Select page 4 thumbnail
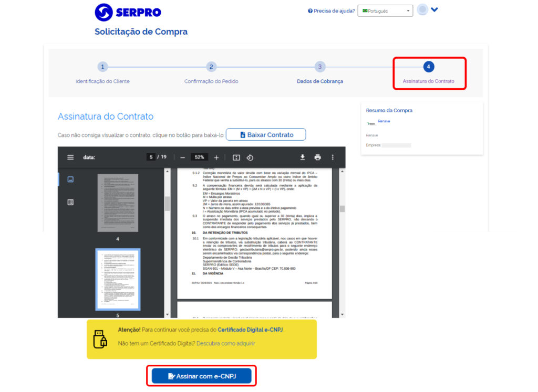The image size is (538, 392). pyautogui.click(x=118, y=203)
